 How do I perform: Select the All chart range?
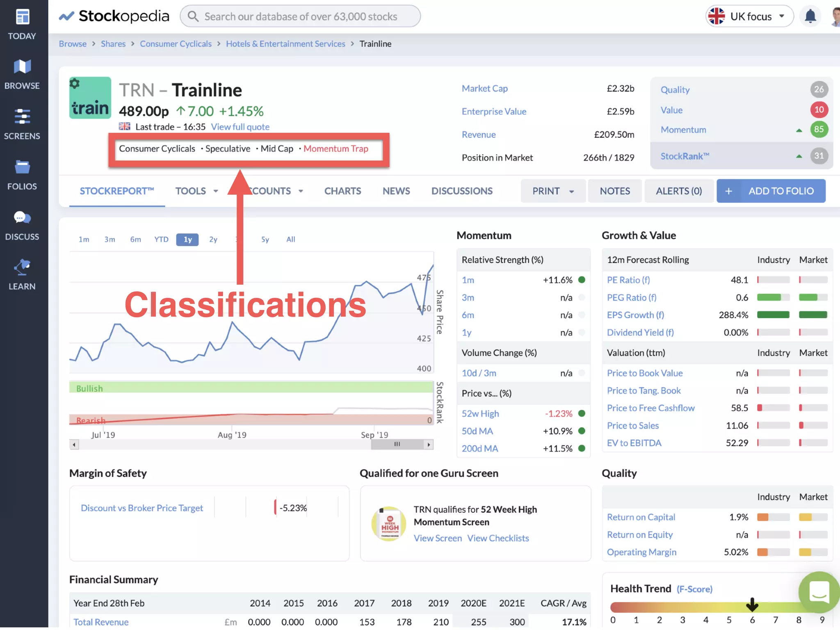[290, 240]
